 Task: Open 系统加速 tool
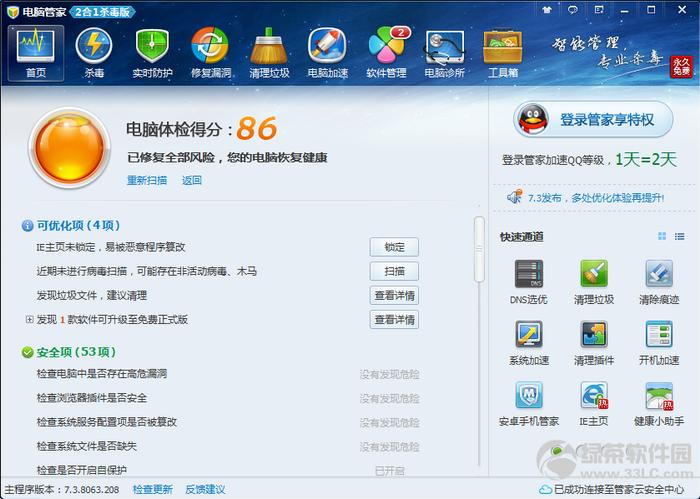point(529,343)
